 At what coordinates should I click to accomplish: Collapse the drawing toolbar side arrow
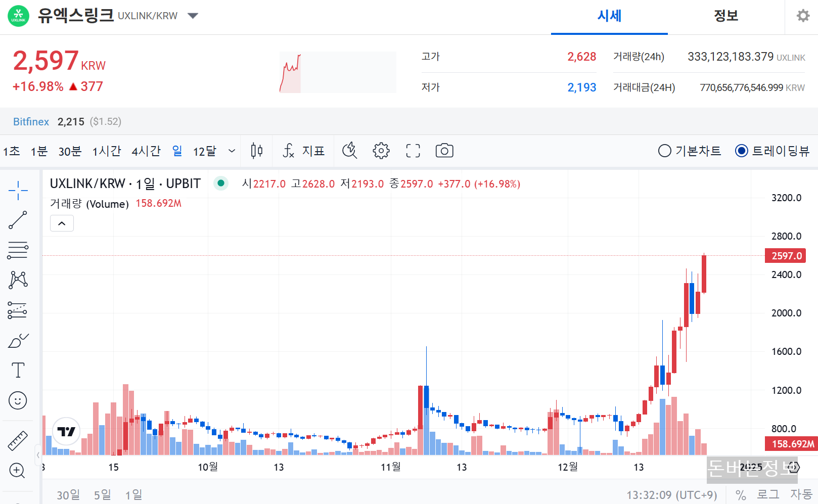point(38,455)
